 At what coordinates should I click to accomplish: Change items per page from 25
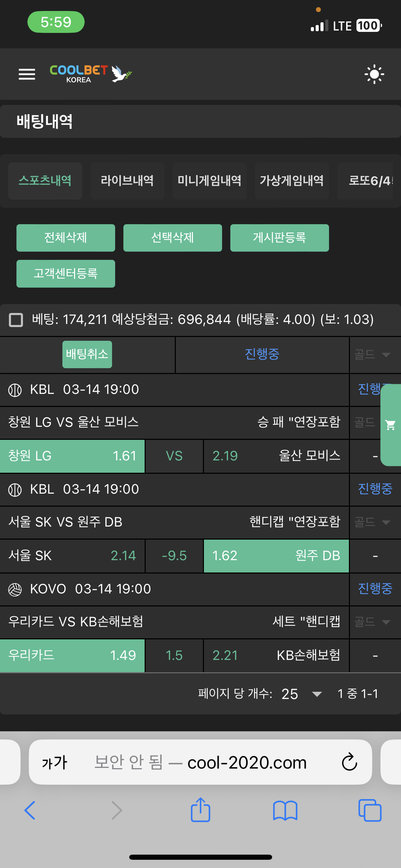pos(302,694)
